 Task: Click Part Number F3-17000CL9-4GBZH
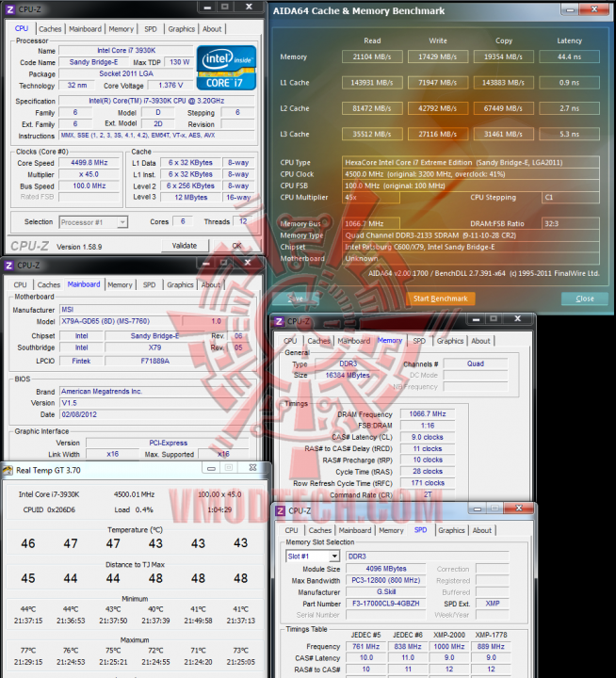pyautogui.click(x=386, y=604)
